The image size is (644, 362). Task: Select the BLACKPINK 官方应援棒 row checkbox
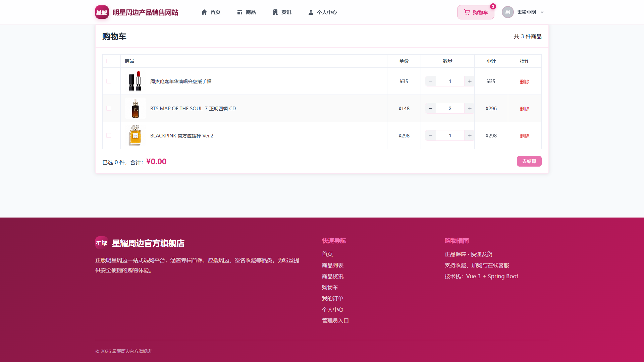[109, 135]
